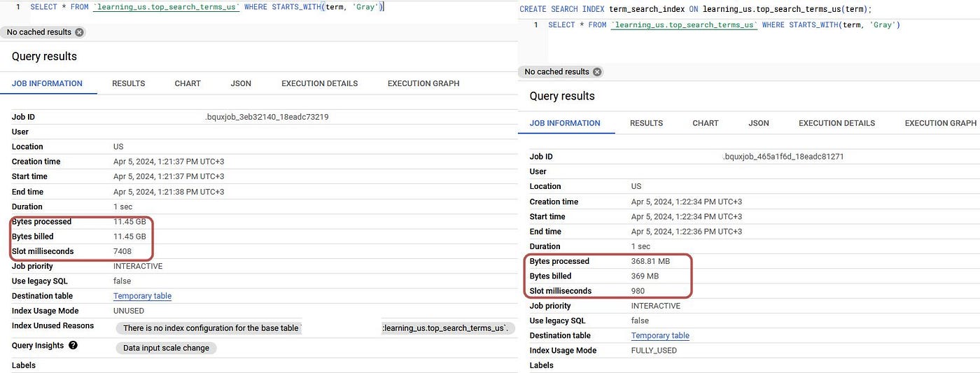Select the 11.45 GB Bytes processed value
The image size is (980, 373).
[x=129, y=222]
